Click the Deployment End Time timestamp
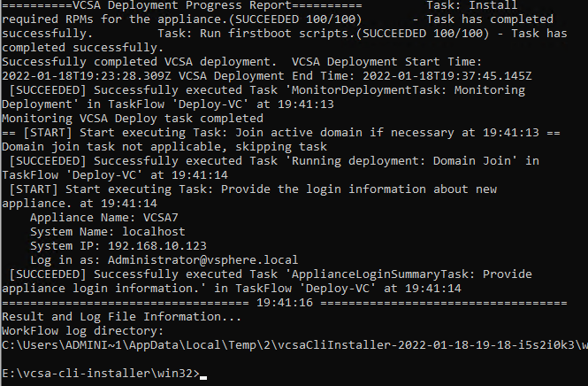This screenshot has width=588, height=386. (x=447, y=76)
